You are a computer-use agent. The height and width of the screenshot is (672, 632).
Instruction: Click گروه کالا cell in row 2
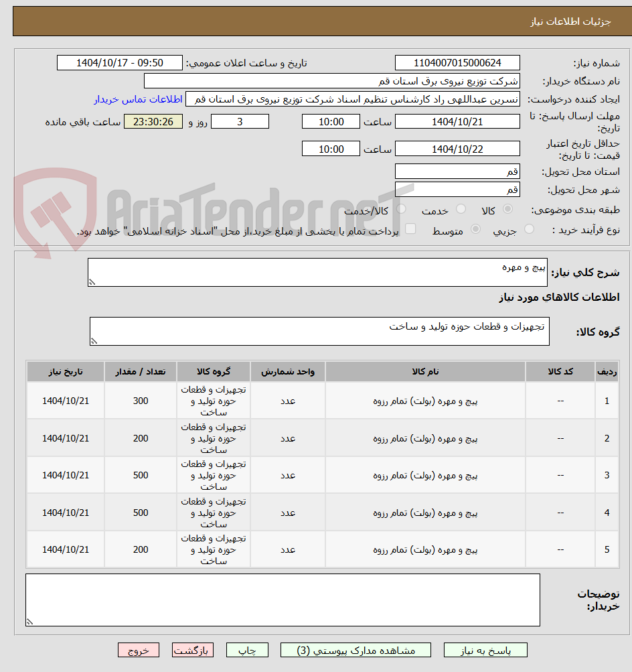tap(214, 438)
